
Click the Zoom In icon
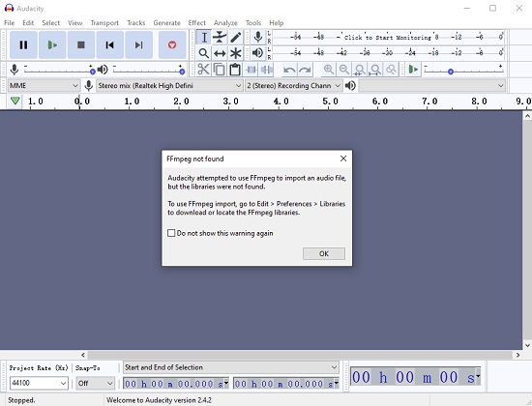pos(329,70)
